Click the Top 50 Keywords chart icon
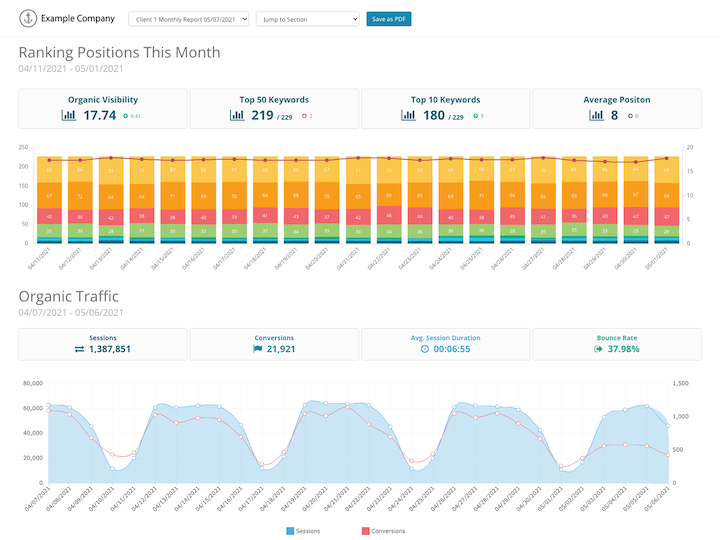Image resolution: width=720 pixels, height=540 pixels. point(237,115)
